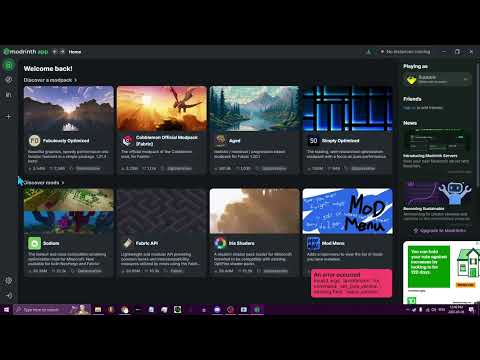Open the Discover content compass icon
Viewport: 480px width, 360px height.
tap(9, 80)
